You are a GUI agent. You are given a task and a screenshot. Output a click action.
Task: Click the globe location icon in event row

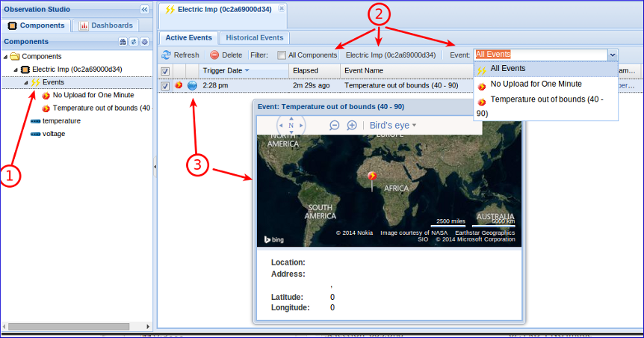coord(192,85)
